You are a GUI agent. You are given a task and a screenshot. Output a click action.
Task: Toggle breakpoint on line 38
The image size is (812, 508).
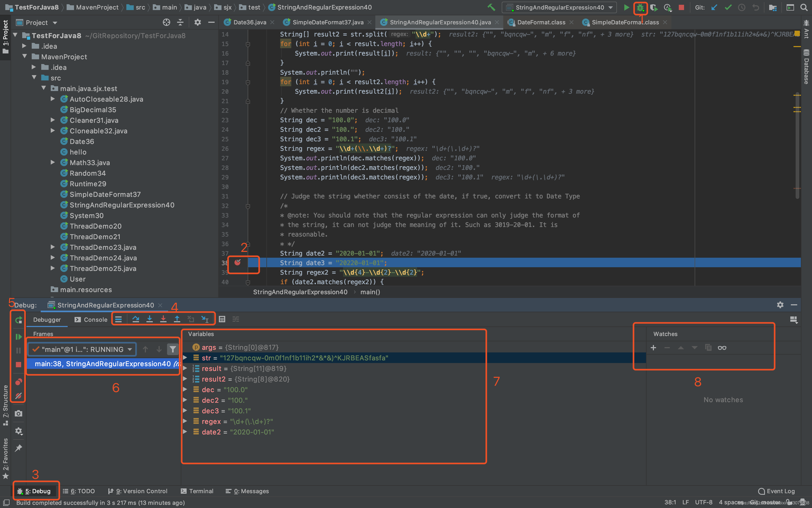click(237, 263)
